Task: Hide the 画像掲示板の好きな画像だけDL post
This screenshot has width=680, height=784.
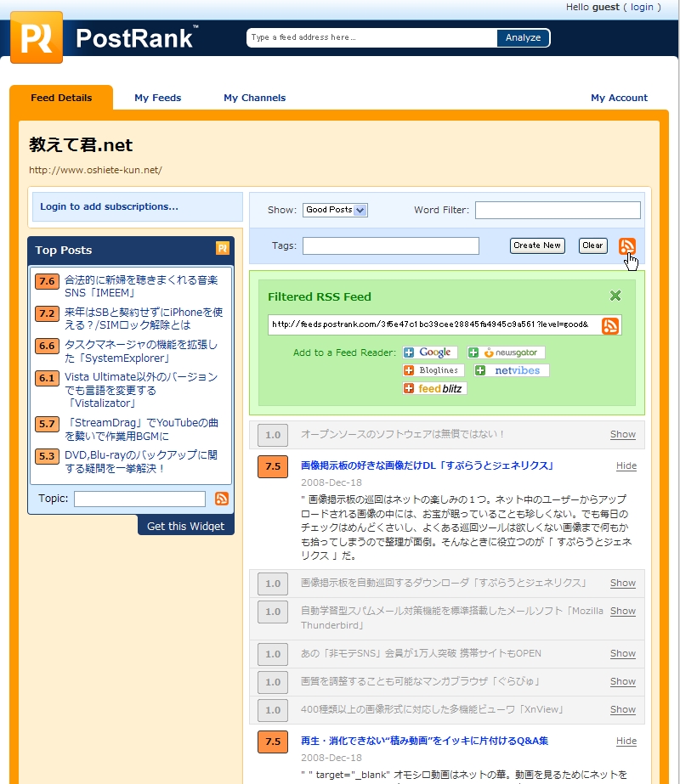Action: (x=626, y=466)
